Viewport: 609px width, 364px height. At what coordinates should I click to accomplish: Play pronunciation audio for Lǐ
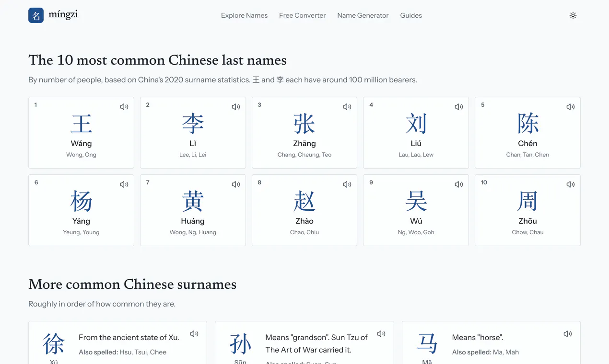pyautogui.click(x=236, y=107)
